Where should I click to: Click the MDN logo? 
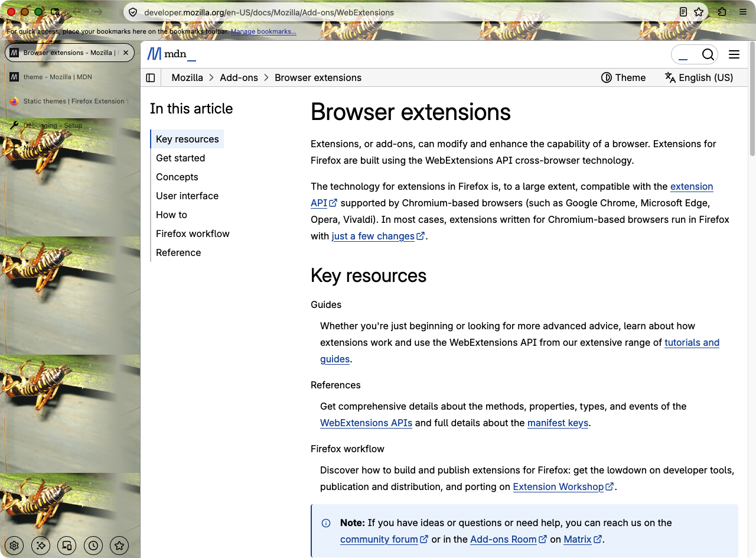tap(171, 54)
